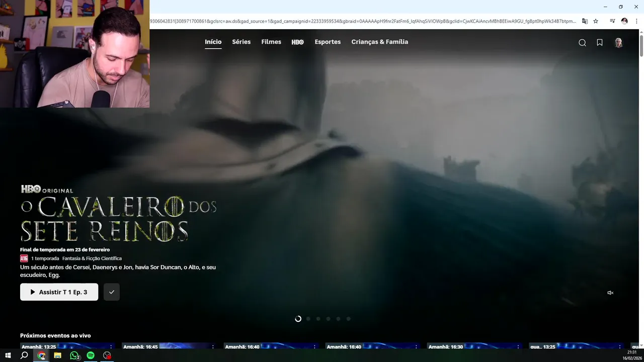Open the red recording app in the taskbar
This screenshot has width=644, height=362.
tap(107, 355)
